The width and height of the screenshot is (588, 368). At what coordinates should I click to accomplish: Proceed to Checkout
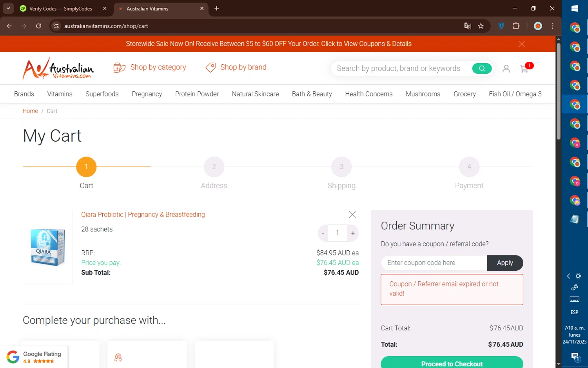pyautogui.click(x=452, y=363)
